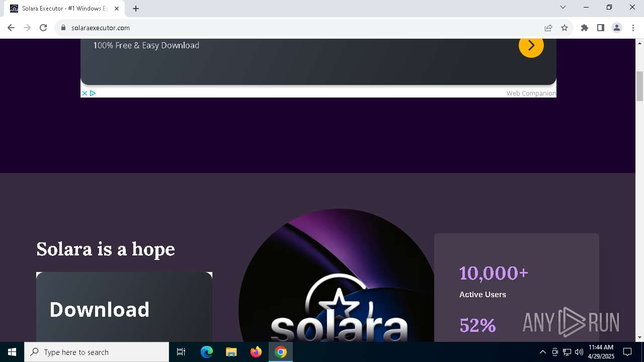Open a new browser tab
644x362 pixels.
click(136, 9)
